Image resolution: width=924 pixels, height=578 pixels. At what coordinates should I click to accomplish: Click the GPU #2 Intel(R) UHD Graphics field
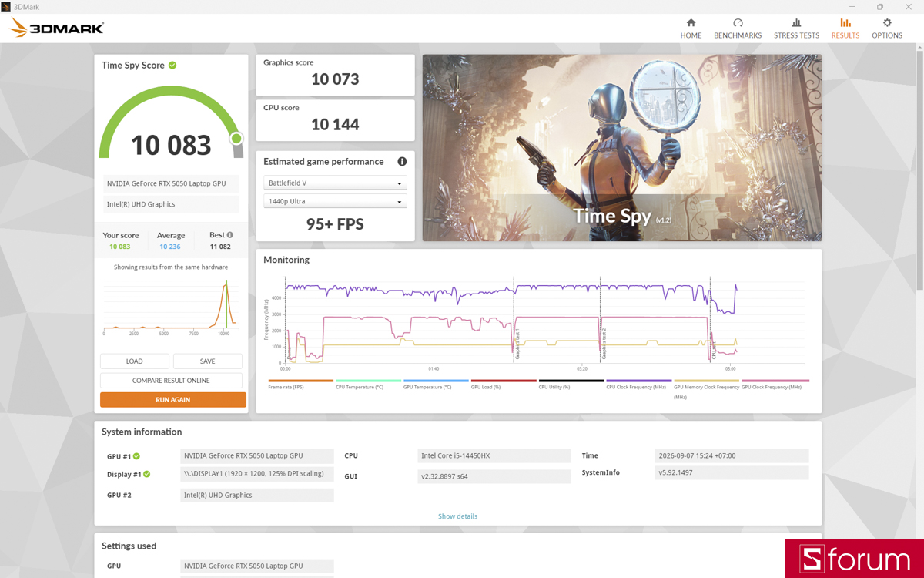[x=257, y=495]
